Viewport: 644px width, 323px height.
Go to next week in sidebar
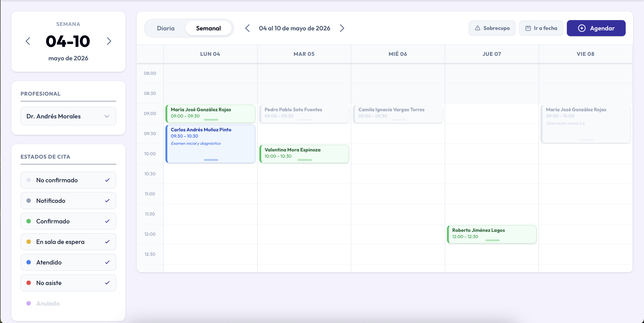[x=109, y=41]
